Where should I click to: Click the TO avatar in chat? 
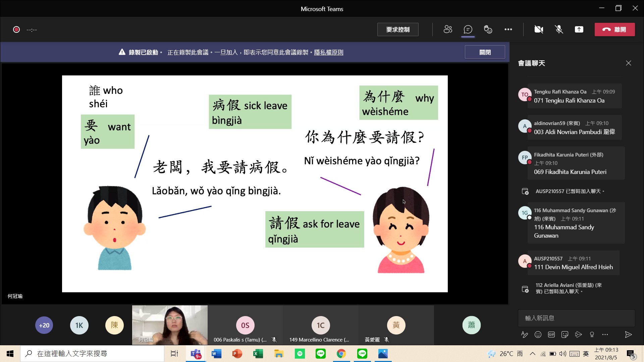tap(525, 95)
